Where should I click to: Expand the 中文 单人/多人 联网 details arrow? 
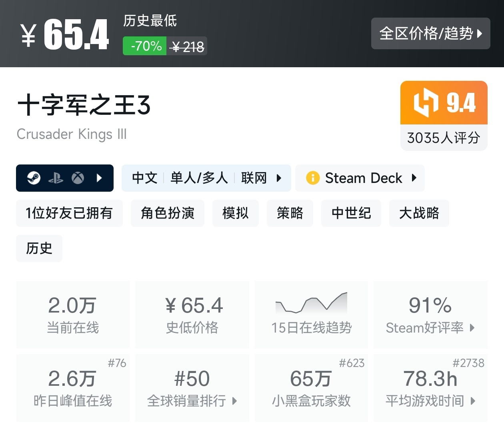coord(279,178)
